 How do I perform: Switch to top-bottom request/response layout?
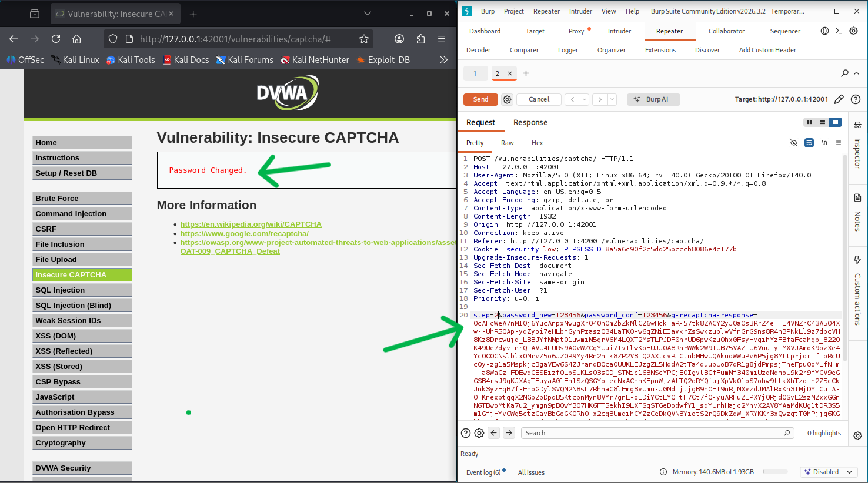(823, 122)
